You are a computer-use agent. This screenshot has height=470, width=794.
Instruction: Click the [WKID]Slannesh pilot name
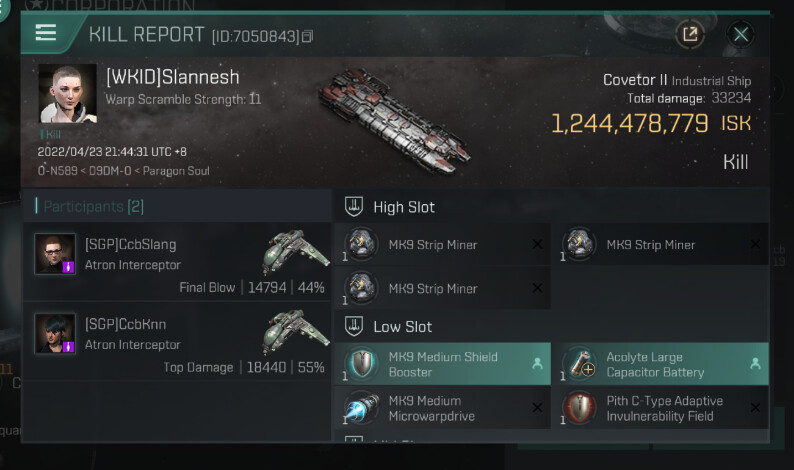click(173, 77)
